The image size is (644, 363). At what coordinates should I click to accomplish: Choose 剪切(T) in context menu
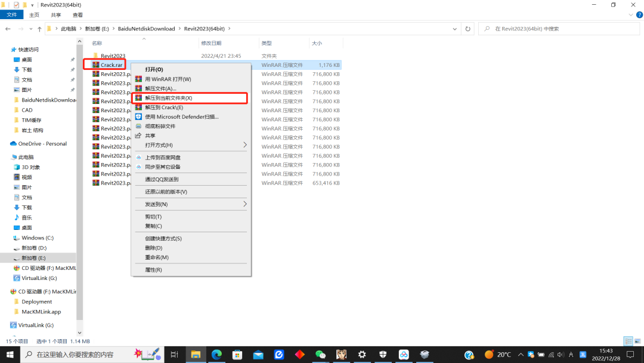pyautogui.click(x=191, y=217)
